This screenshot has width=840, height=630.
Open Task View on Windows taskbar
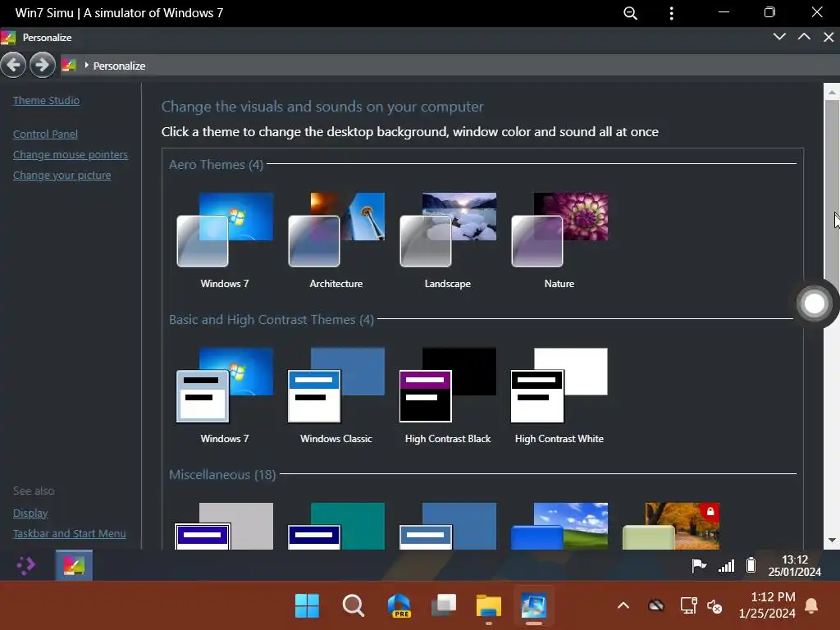444,606
